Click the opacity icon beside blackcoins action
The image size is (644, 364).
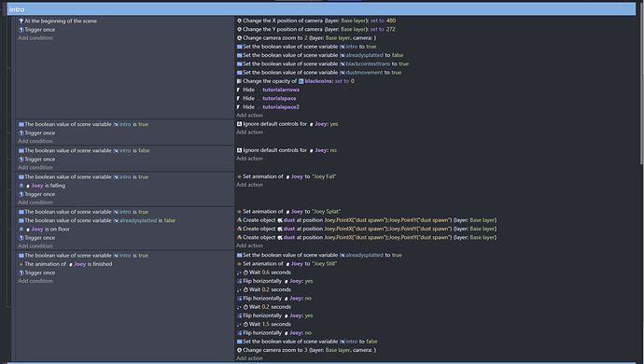click(239, 81)
